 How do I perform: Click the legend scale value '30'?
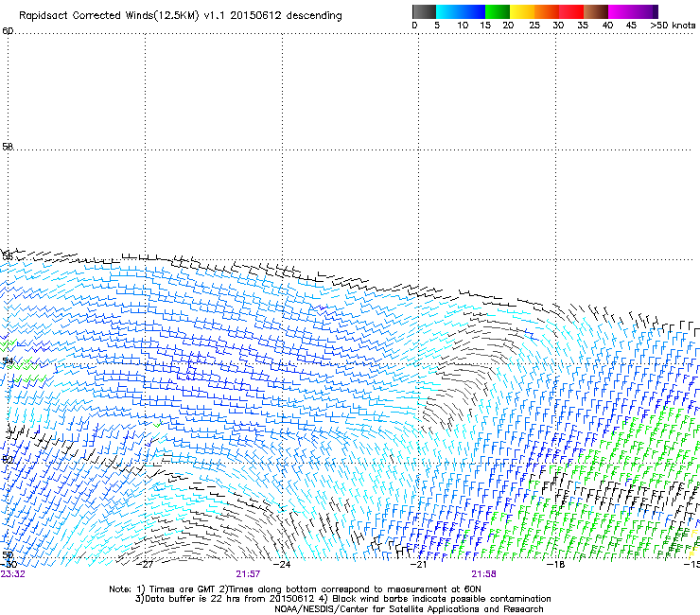click(558, 26)
